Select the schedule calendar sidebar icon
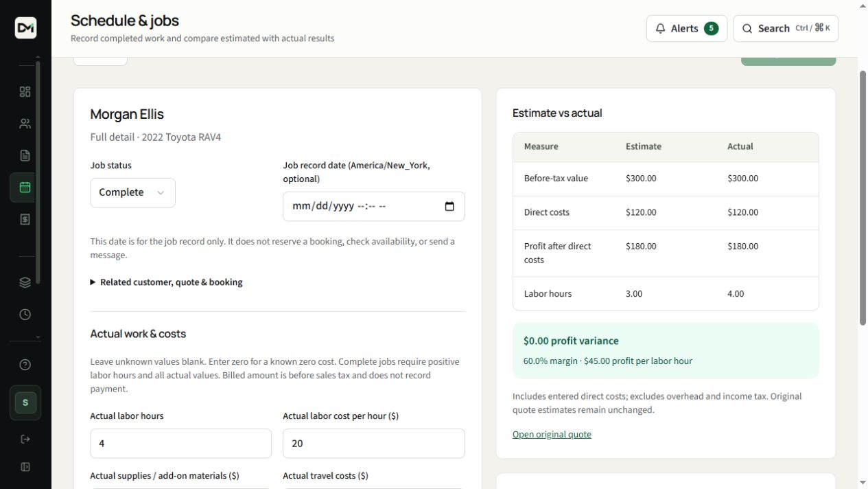Image resolution: width=868 pixels, height=489 pixels. coord(25,187)
